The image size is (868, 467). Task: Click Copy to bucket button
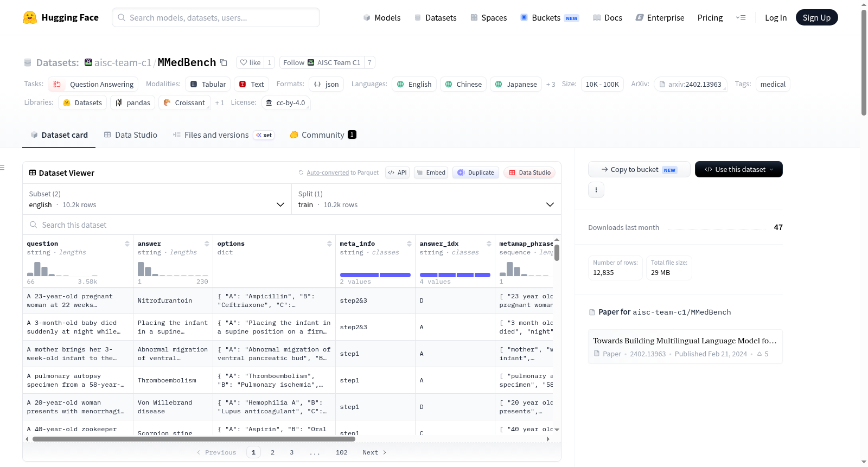(639, 169)
